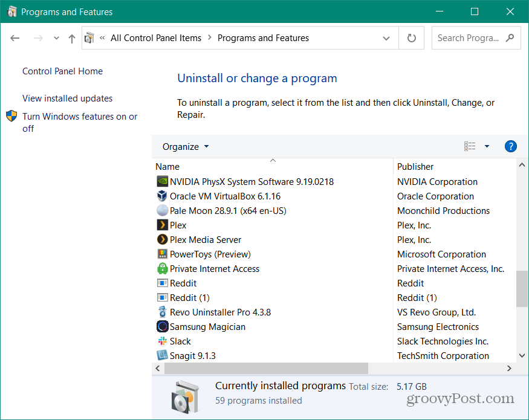This screenshot has height=420, width=529.
Task: Expand the arrow after All Control Panel Items
Action: tap(210, 38)
